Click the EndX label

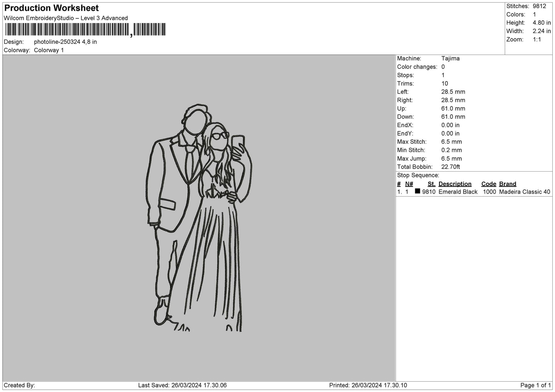point(405,125)
